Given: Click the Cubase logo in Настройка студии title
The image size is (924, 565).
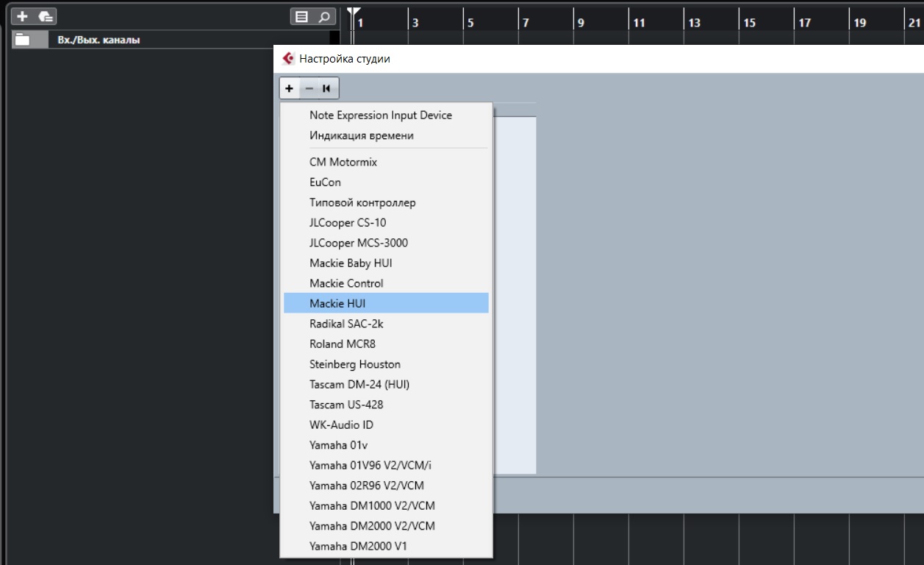Looking at the screenshot, I should (288, 59).
